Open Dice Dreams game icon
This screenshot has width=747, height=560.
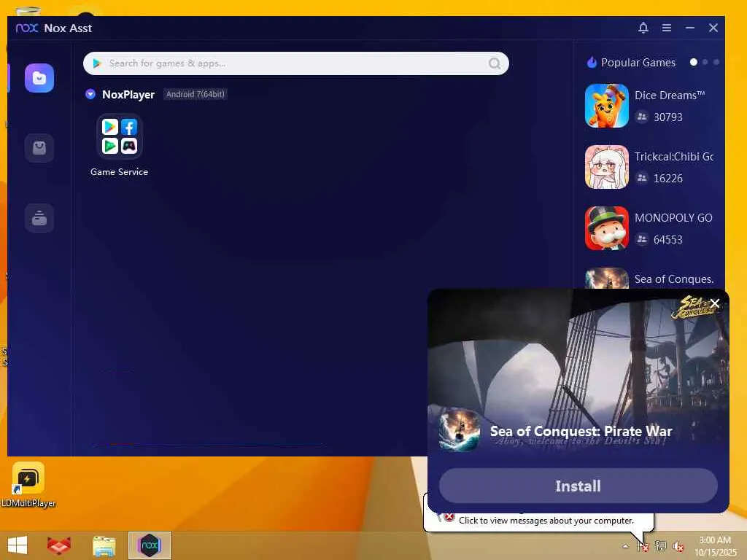(x=606, y=106)
